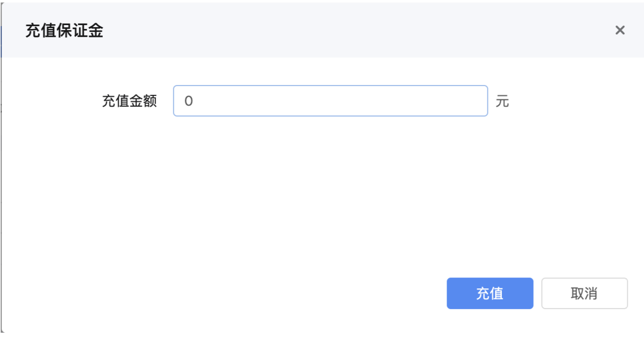Select the white 取消 button at bottom right
The height and width of the screenshot is (341, 644).
(x=584, y=294)
